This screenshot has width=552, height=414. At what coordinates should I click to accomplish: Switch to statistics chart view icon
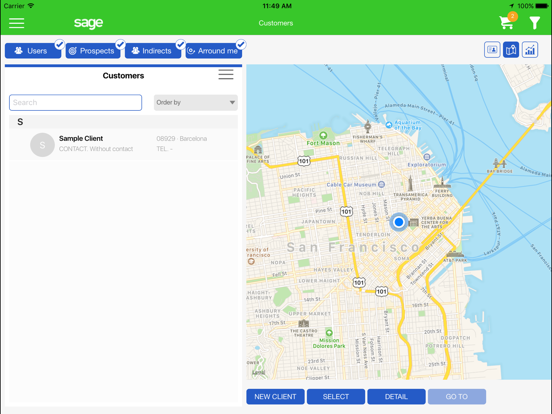530,50
